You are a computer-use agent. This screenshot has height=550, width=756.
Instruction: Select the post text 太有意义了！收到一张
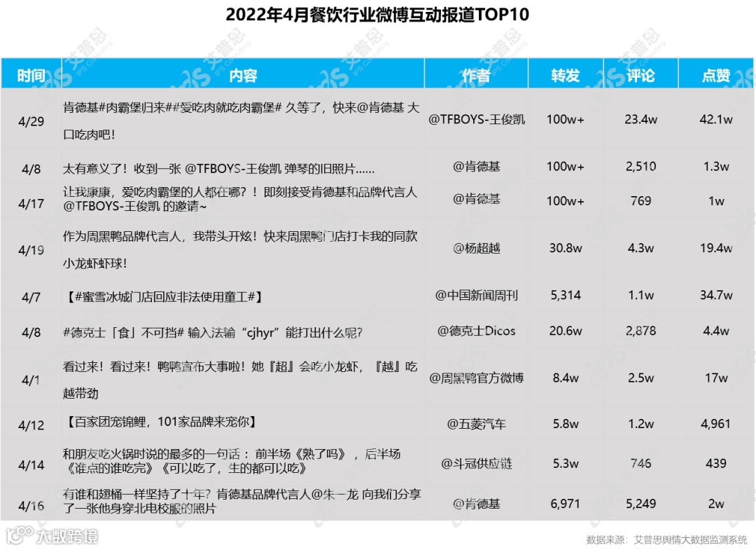point(218,169)
